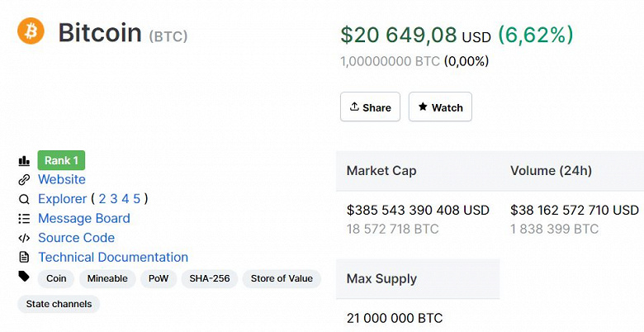This screenshot has width=644, height=332.
Task: Open the Explorer link
Action: 62,199
